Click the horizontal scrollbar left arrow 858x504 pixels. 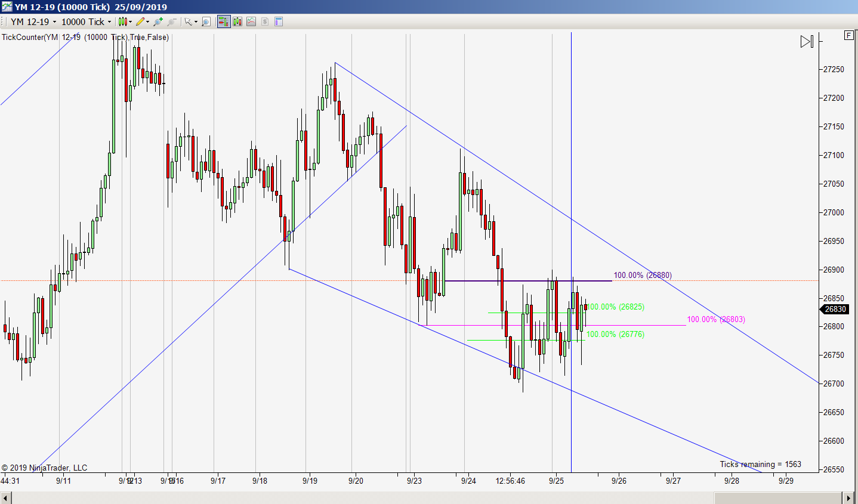(5, 498)
